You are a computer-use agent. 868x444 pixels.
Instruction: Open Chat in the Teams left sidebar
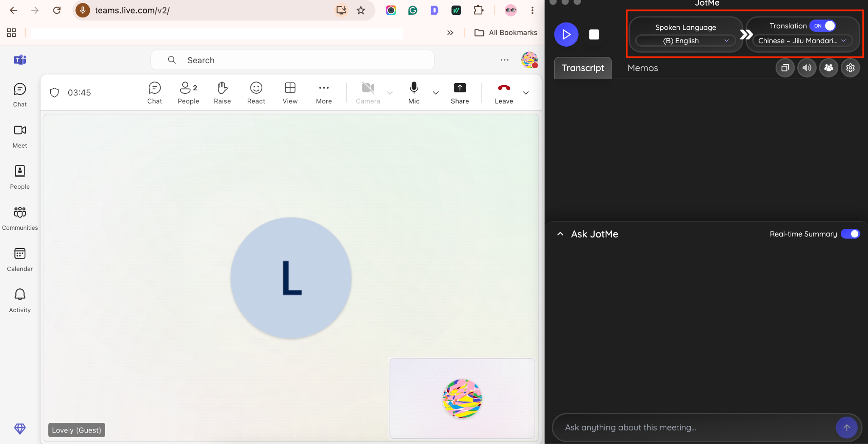(x=20, y=95)
